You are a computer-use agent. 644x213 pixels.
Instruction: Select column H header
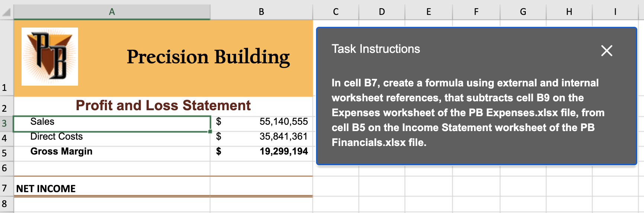click(569, 12)
